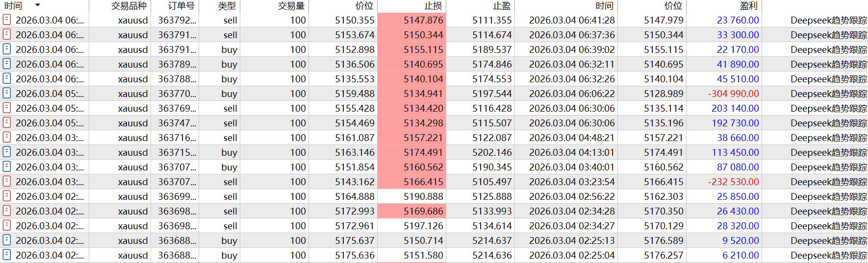868x263 pixels.
Task: Select the icon of buy order 363715
Action: click(7, 152)
